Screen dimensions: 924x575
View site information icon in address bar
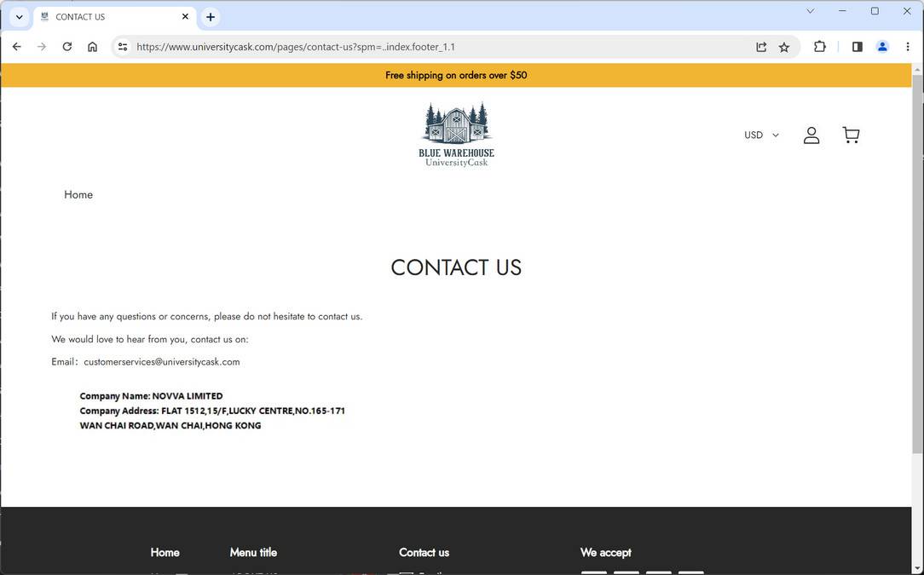coord(122,47)
